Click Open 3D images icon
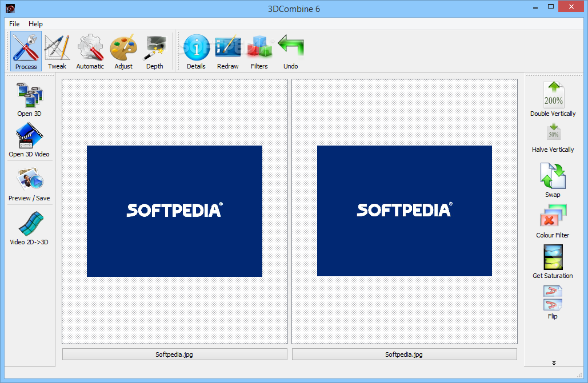588x383 pixels. click(30, 99)
